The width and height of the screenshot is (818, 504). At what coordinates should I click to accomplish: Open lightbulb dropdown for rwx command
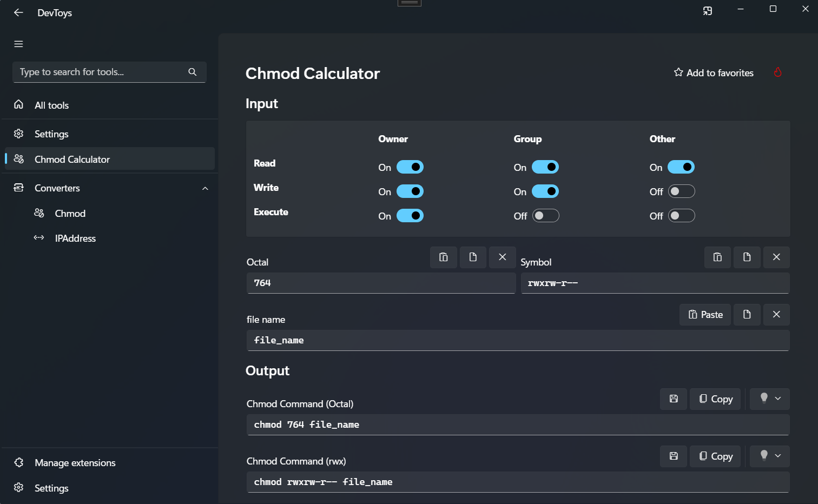[x=770, y=456]
